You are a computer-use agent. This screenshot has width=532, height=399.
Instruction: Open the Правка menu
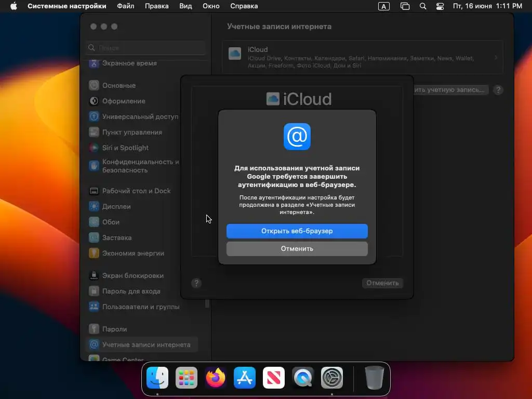click(157, 6)
